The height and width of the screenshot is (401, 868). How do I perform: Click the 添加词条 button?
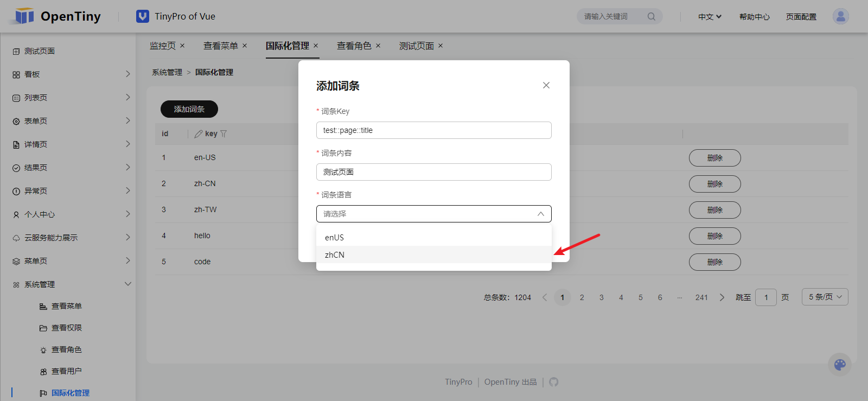pyautogui.click(x=189, y=109)
